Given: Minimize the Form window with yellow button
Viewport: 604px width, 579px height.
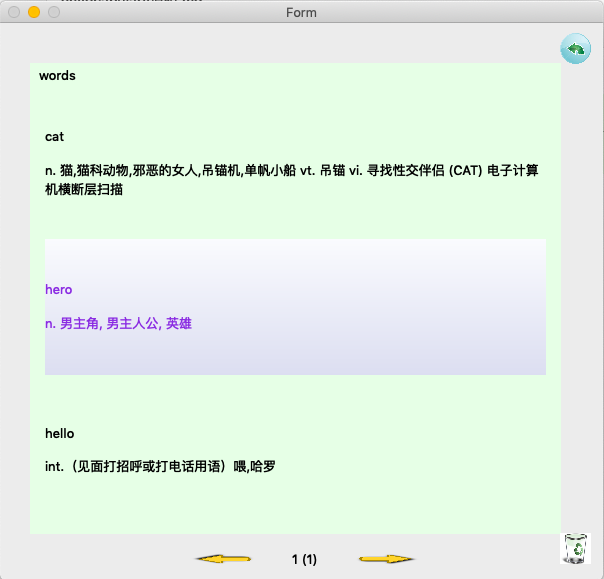Looking at the screenshot, I should 34,12.
